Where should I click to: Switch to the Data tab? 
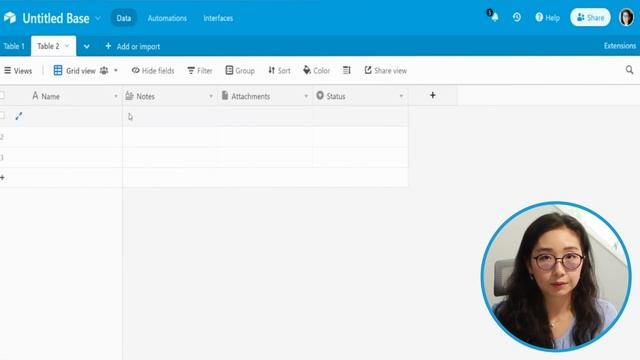[x=124, y=18]
